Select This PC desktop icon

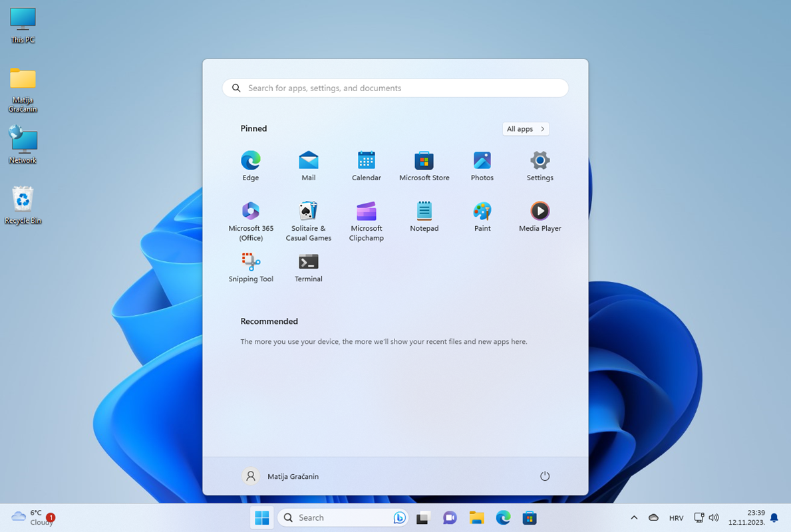click(23, 26)
